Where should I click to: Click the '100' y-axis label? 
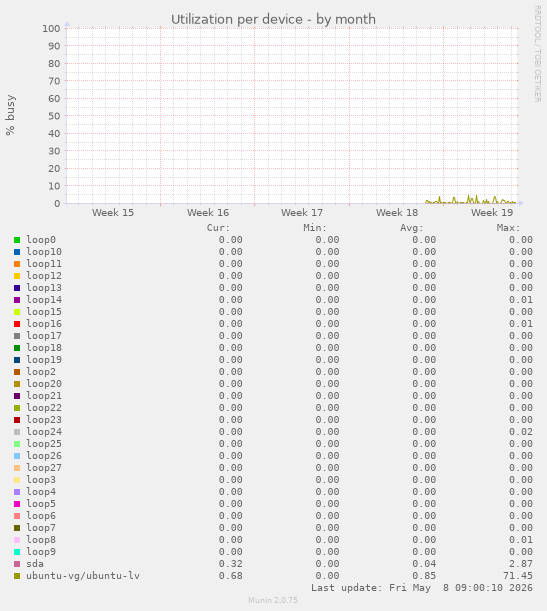(x=51, y=28)
